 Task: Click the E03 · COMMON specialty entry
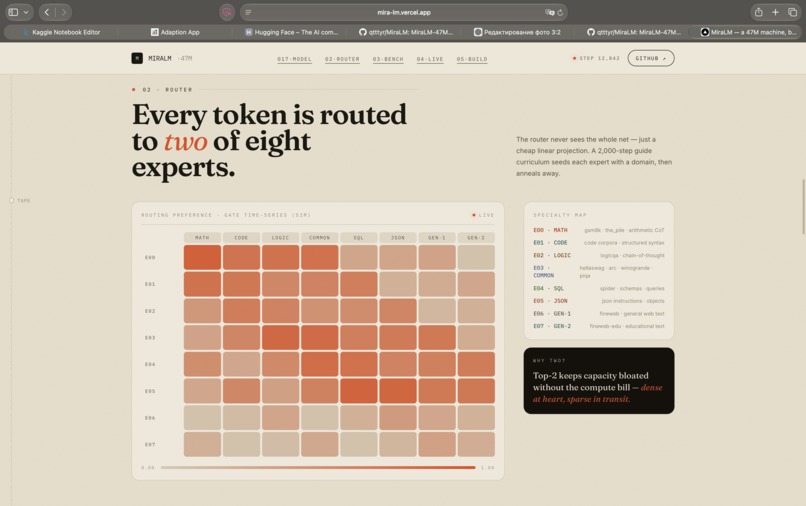click(x=598, y=272)
